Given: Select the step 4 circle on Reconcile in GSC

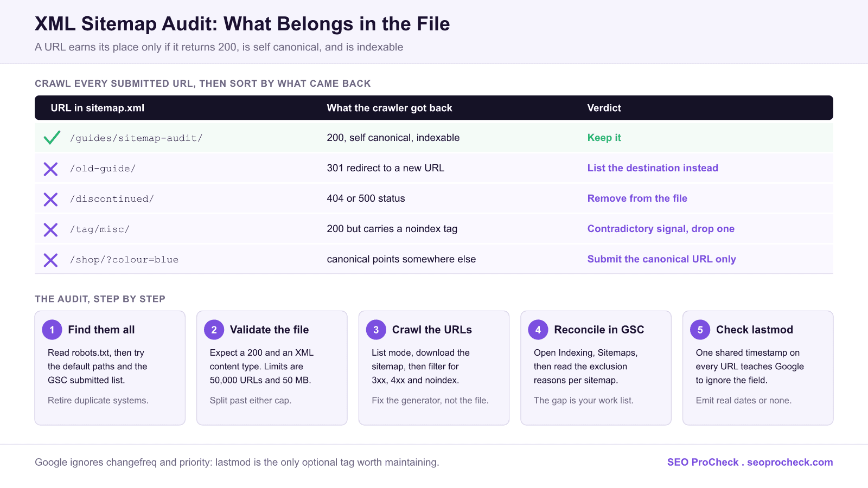Looking at the screenshot, I should coord(538,330).
